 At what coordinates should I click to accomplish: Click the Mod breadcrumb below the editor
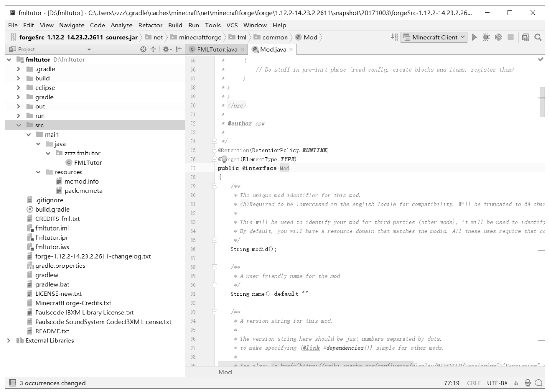click(x=225, y=372)
